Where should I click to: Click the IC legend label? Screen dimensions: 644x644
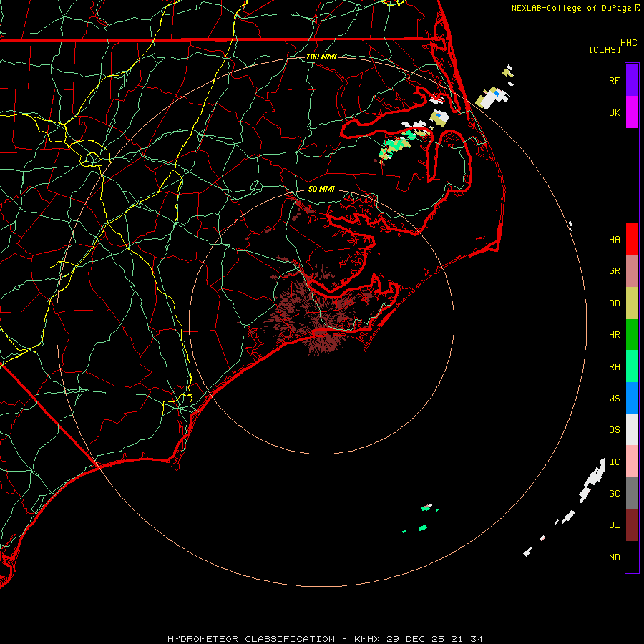point(614,462)
